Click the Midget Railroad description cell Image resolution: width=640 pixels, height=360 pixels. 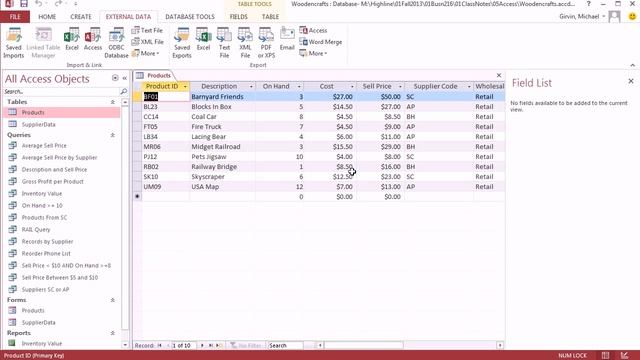[222, 147]
